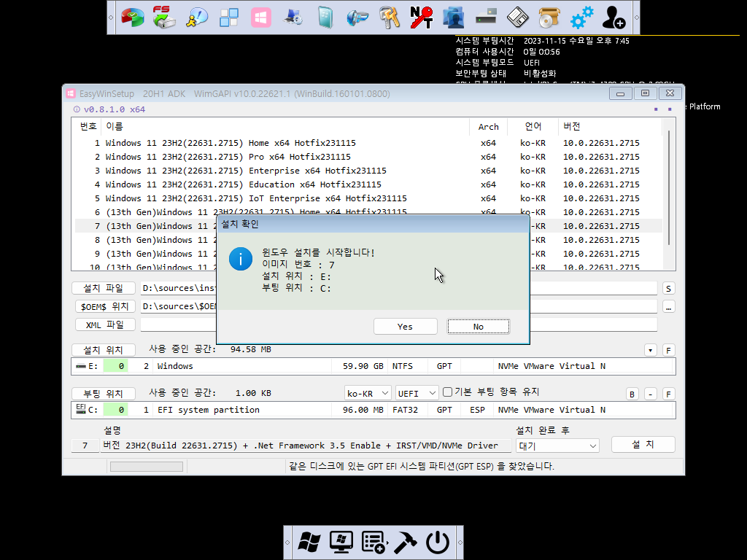The image size is (747, 560).
Task: Click the S button next to install file path
Action: [668, 289]
